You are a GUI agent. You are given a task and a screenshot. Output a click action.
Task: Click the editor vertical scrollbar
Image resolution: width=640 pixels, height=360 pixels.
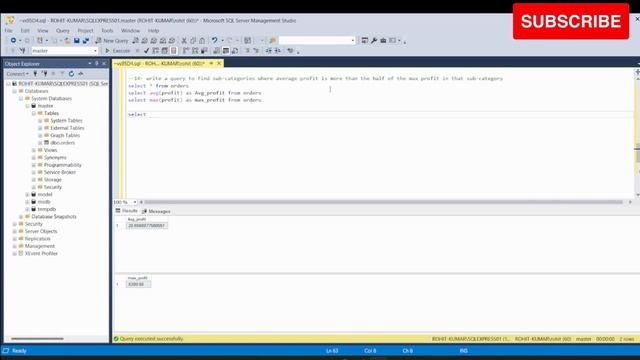[x=637, y=153]
